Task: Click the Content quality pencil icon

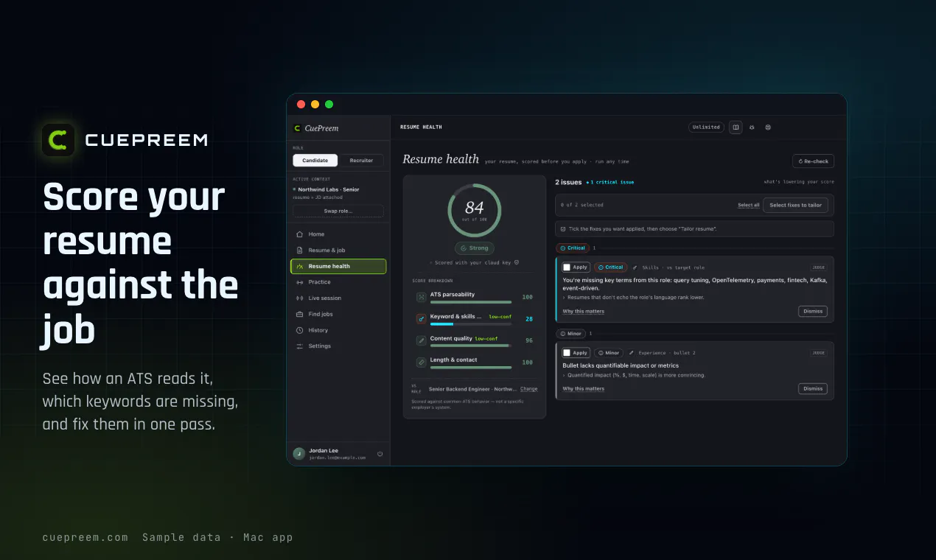Action: coord(421,340)
